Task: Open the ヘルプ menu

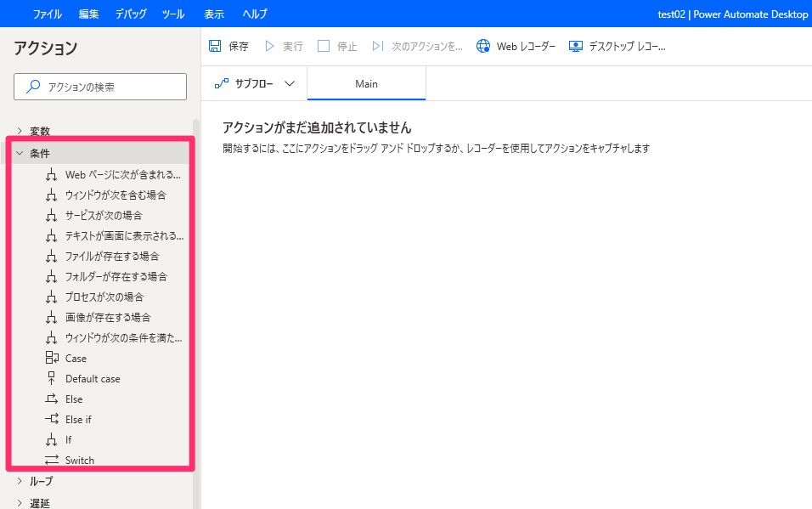Action: click(255, 14)
